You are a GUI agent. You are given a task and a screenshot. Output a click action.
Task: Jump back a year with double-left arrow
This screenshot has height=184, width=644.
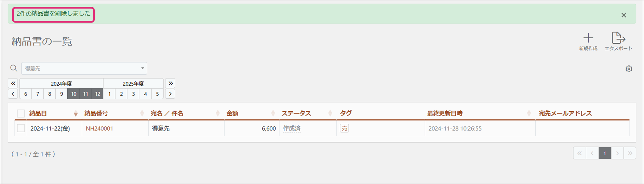[13, 83]
